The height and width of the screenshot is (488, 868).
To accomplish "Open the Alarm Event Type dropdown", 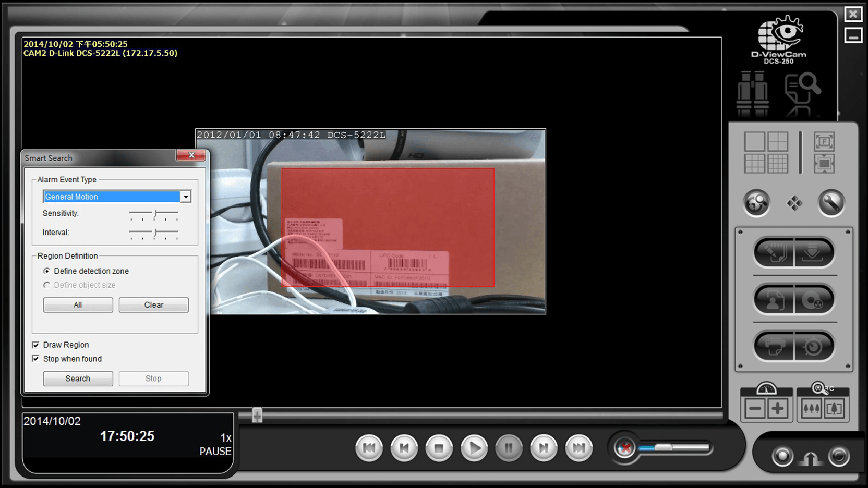I will point(186,197).
